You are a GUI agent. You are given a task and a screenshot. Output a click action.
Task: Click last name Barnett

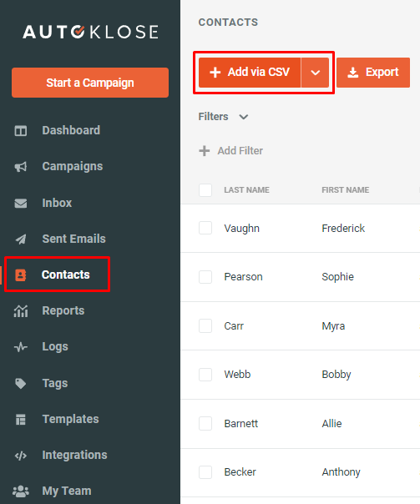240,424
